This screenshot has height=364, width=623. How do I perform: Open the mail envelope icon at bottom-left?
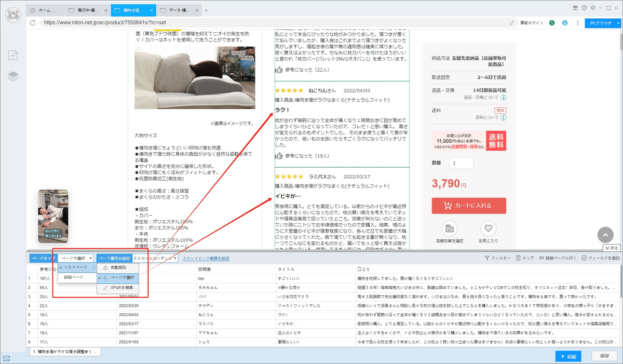(x=7, y=358)
